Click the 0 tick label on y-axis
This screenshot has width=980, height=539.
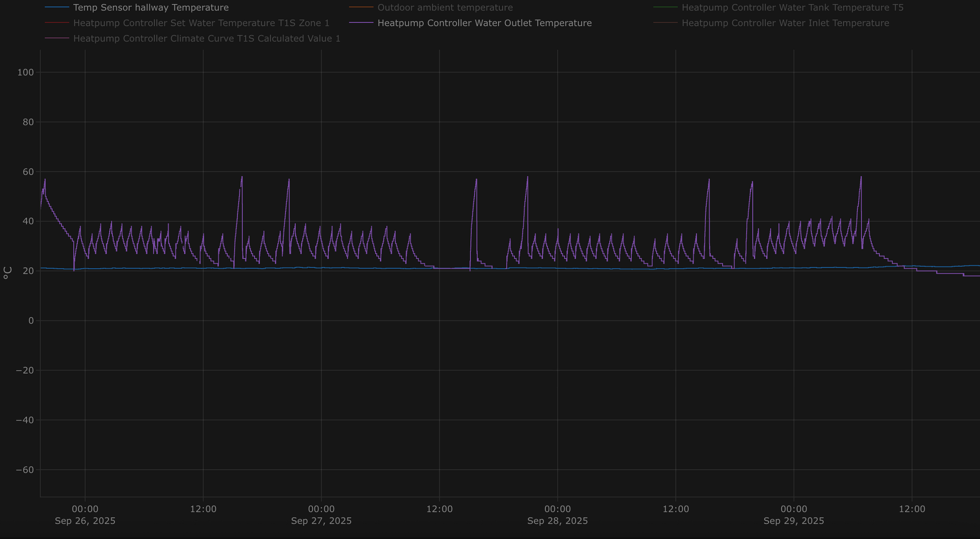31,320
